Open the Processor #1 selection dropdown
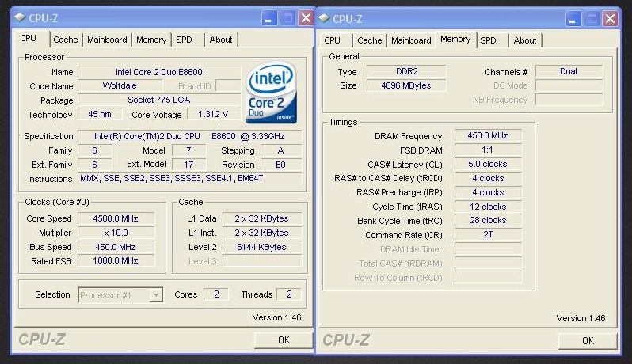632x364 pixels. pyautogui.click(x=156, y=295)
